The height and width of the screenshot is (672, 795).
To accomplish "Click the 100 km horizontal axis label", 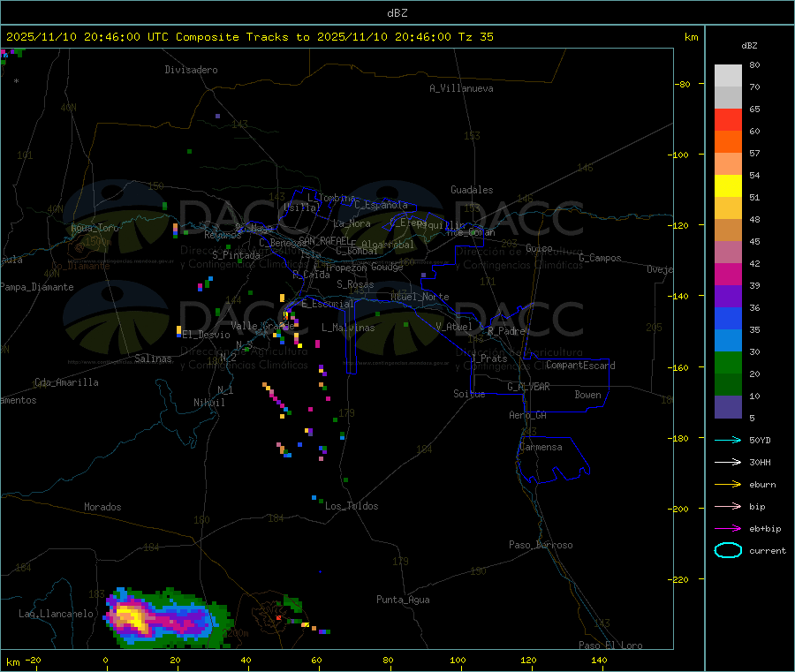I will pos(458,660).
